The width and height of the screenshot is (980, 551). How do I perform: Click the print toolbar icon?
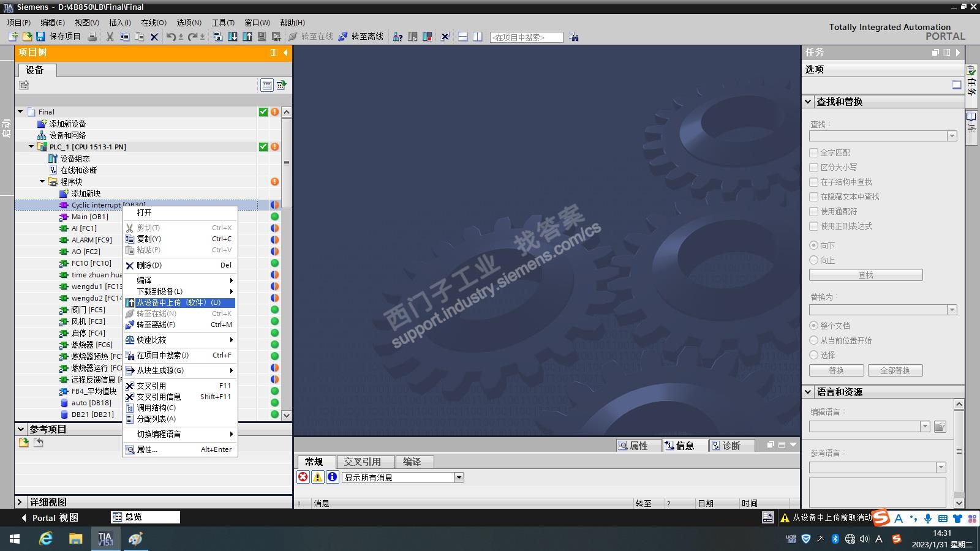92,37
